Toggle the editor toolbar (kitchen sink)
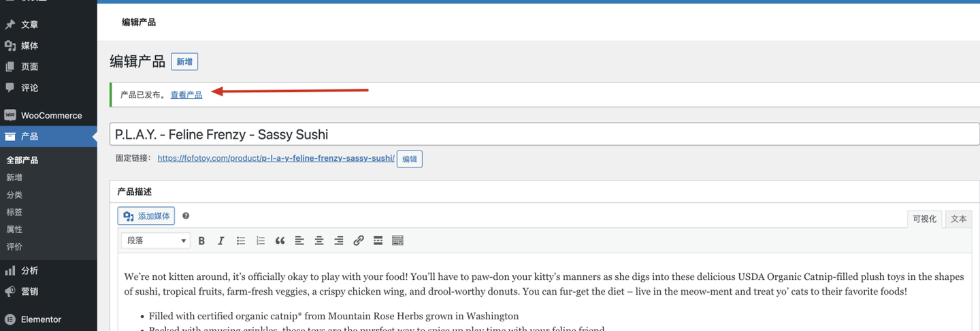 [398, 240]
